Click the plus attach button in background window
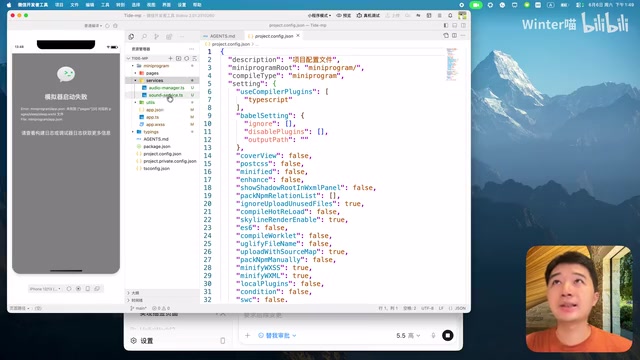This screenshot has width=640, height=360. click(x=247, y=336)
